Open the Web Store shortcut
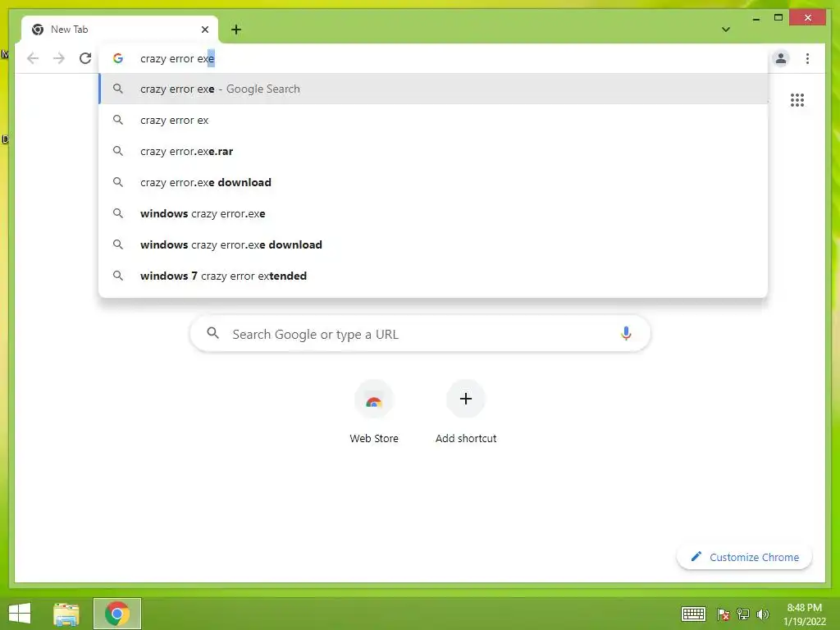The height and width of the screenshot is (630, 840). pos(374,412)
